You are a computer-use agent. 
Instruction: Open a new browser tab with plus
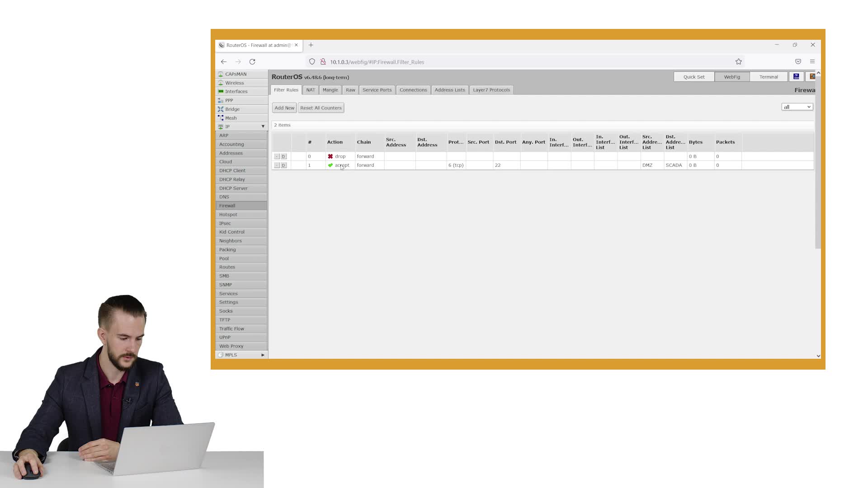(x=311, y=45)
